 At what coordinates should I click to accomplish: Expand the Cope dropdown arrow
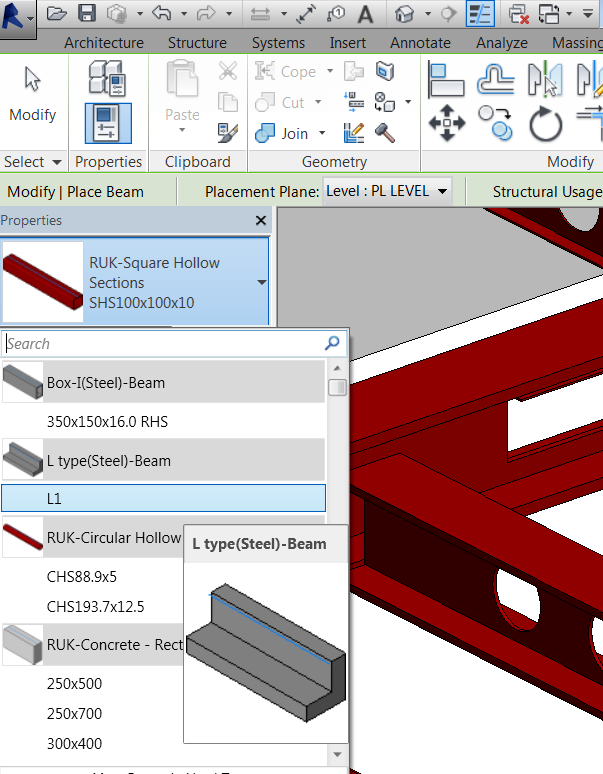[x=330, y=71]
